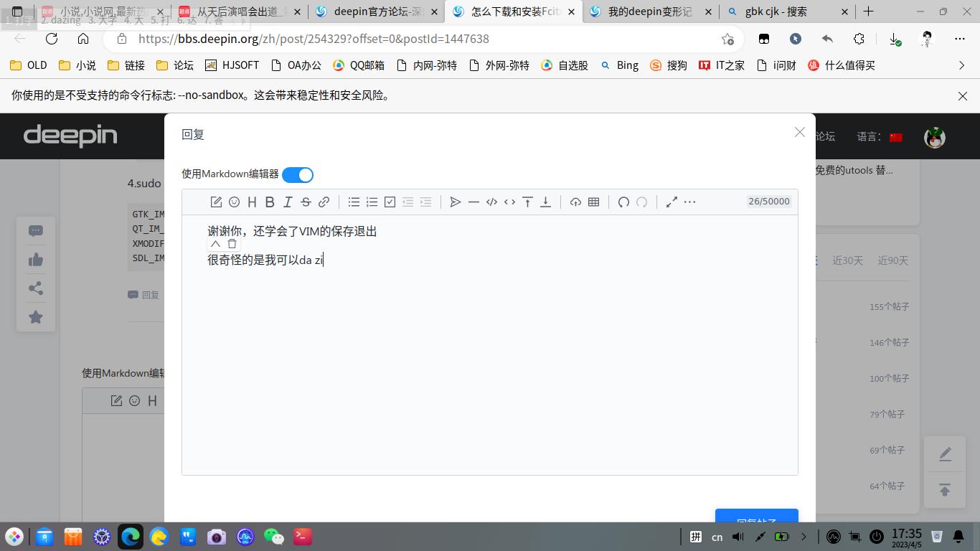980x551 pixels.
Task: Create an ordered numbered list
Action: pyautogui.click(x=372, y=202)
